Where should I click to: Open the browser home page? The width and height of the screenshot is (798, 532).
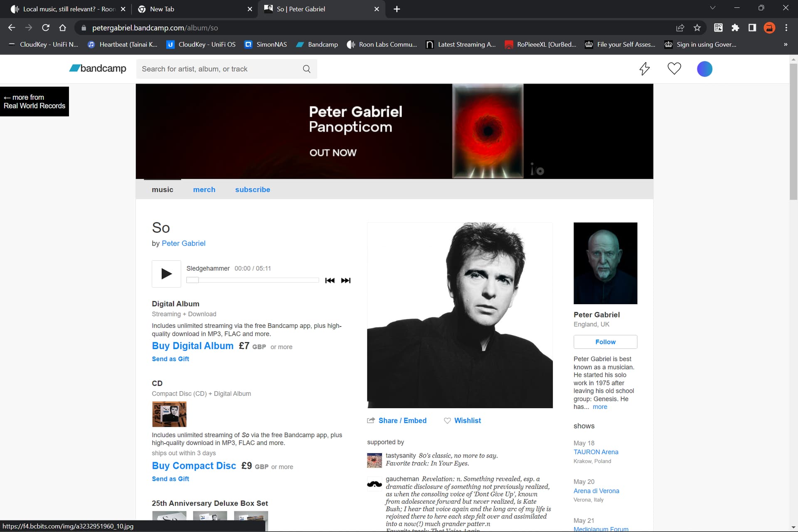pyautogui.click(x=63, y=28)
